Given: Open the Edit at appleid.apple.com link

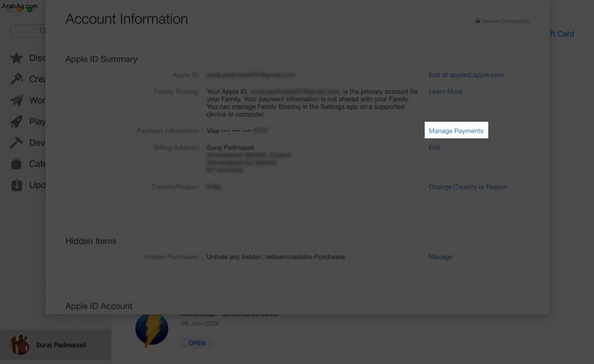Looking at the screenshot, I should pos(466,75).
